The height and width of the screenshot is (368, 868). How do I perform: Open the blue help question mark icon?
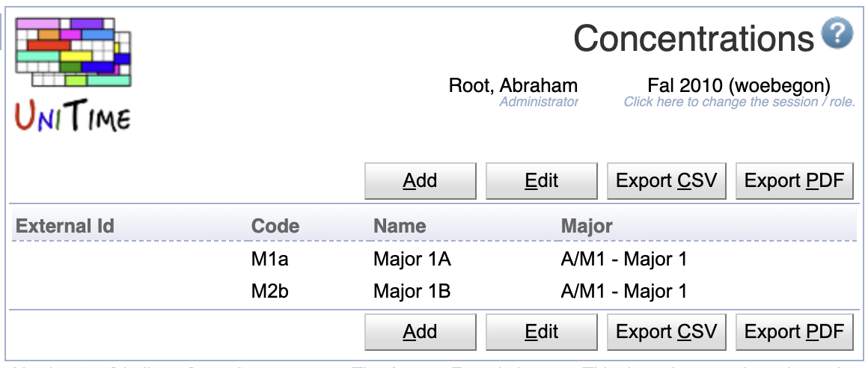pos(837,33)
